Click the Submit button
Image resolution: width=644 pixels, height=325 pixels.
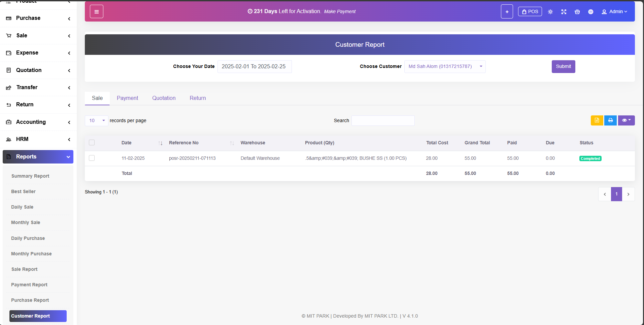click(x=563, y=67)
